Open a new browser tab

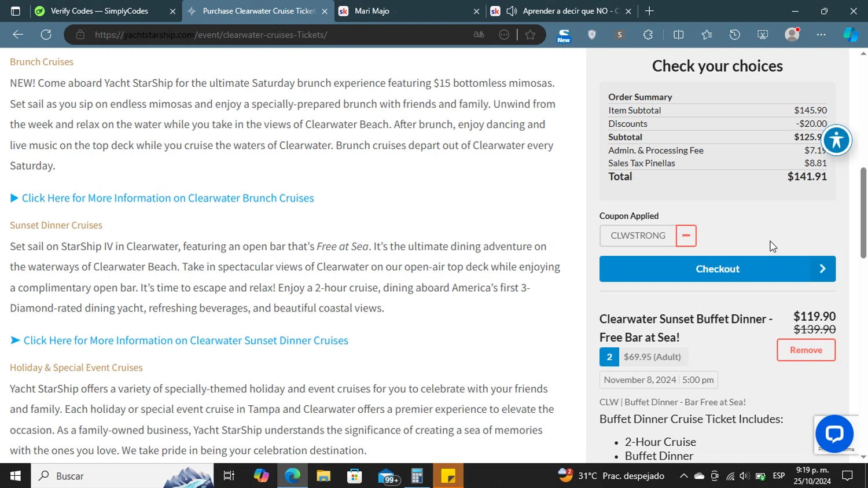(x=649, y=11)
